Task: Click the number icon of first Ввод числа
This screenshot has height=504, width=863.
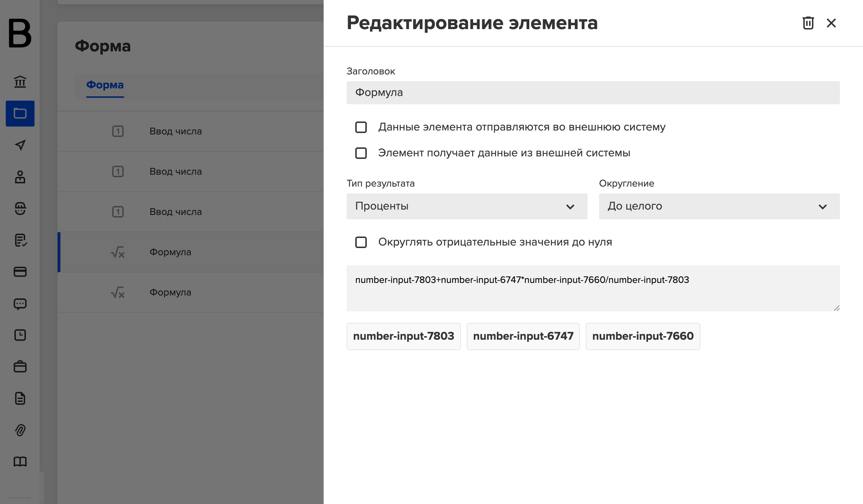Action: [118, 131]
